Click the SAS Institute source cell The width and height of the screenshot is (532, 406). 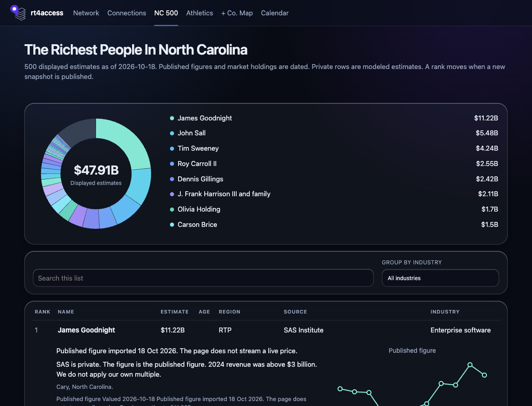(x=303, y=330)
